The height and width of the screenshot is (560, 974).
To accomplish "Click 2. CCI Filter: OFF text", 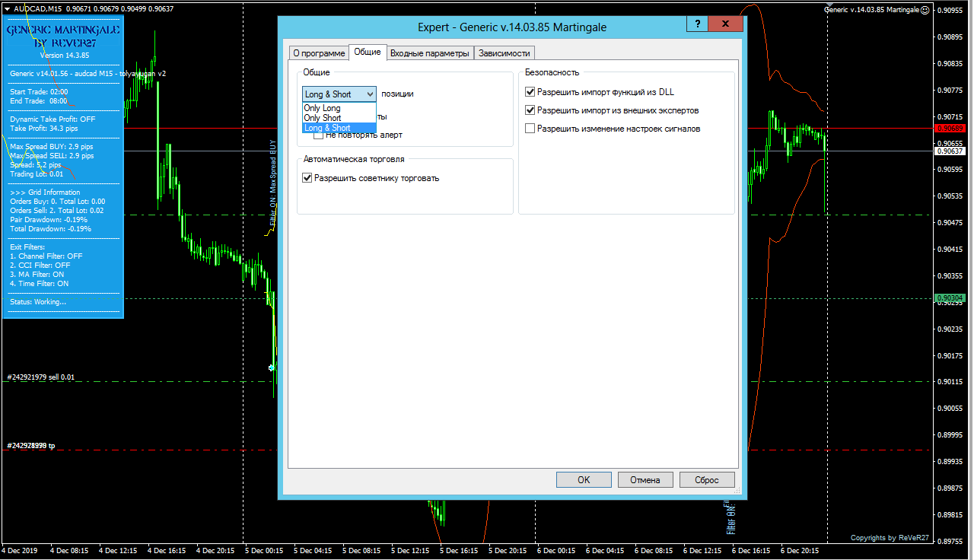I will 40,266.
